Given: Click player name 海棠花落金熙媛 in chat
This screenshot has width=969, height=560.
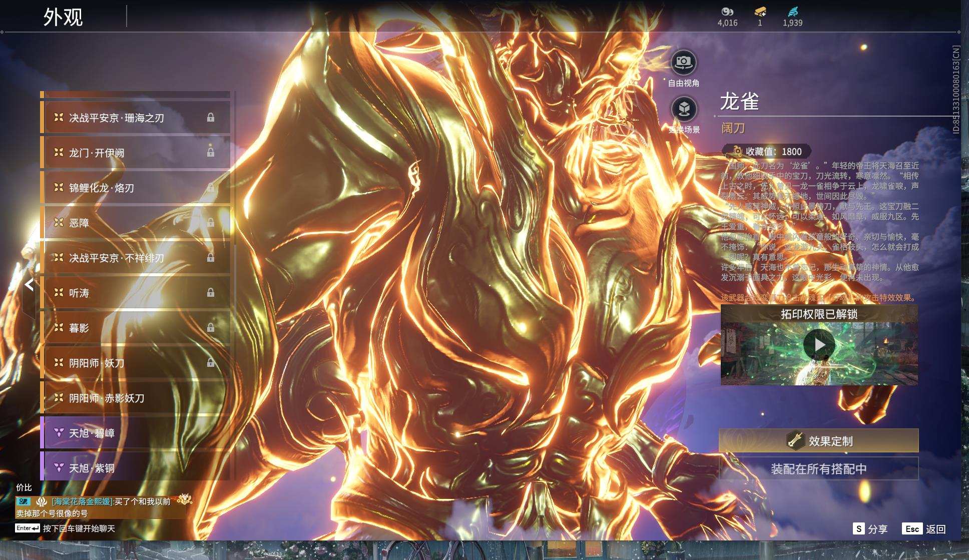Looking at the screenshot, I should pos(83,501).
